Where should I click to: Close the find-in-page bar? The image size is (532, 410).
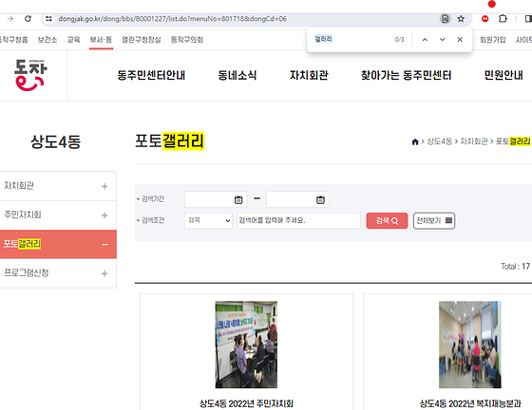460,40
